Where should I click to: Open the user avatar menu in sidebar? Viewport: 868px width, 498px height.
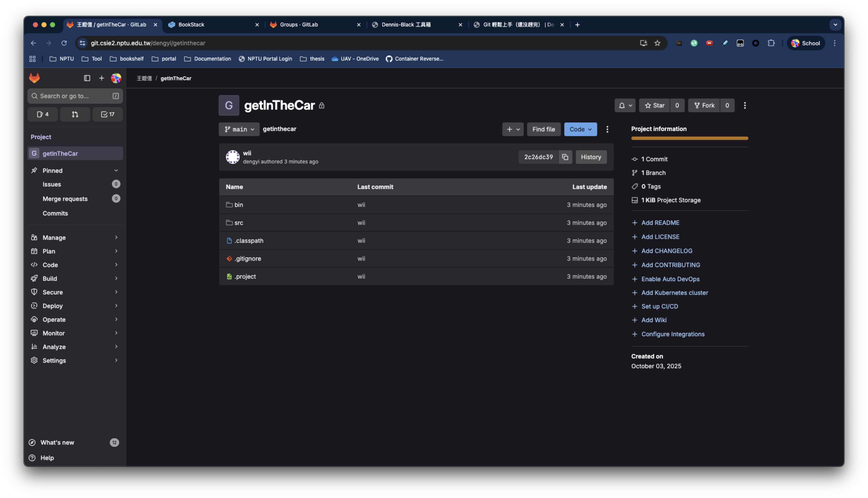click(116, 78)
